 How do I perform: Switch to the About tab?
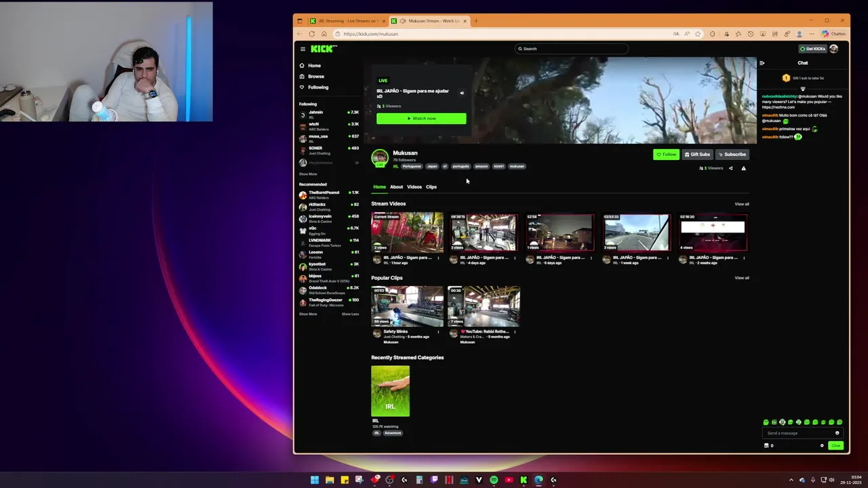coord(396,187)
